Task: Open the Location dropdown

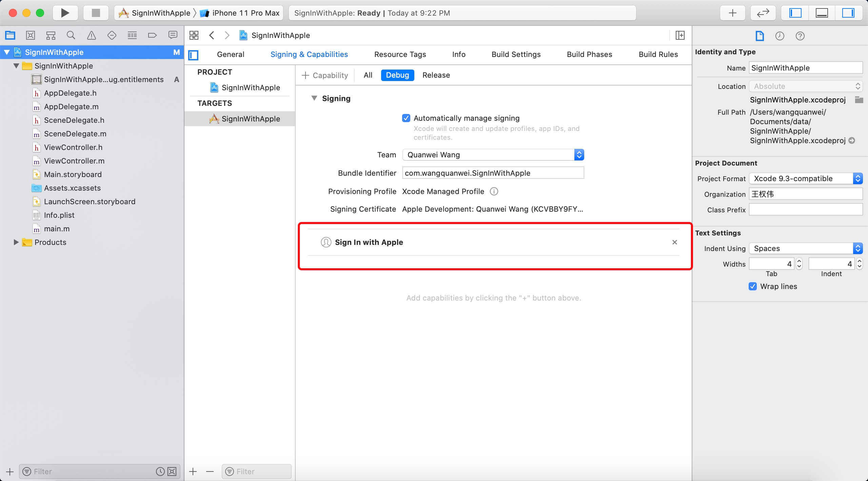Action: (x=806, y=86)
